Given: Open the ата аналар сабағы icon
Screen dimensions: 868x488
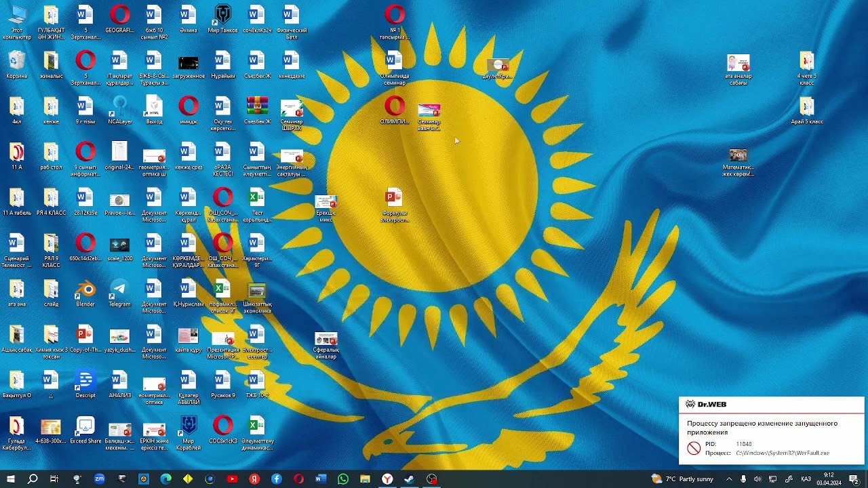Looking at the screenshot, I should 738,70.
